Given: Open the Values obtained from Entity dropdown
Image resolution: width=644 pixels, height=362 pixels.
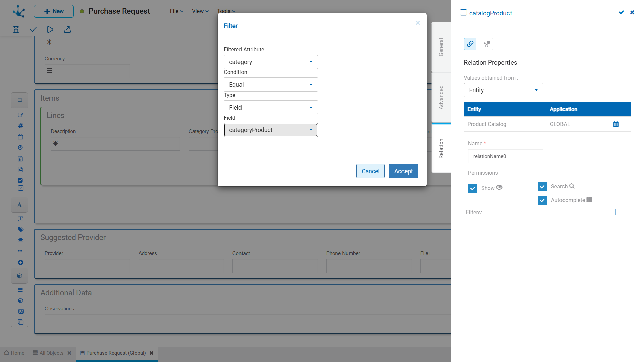Looking at the screenshot, I should coord(503,90).
